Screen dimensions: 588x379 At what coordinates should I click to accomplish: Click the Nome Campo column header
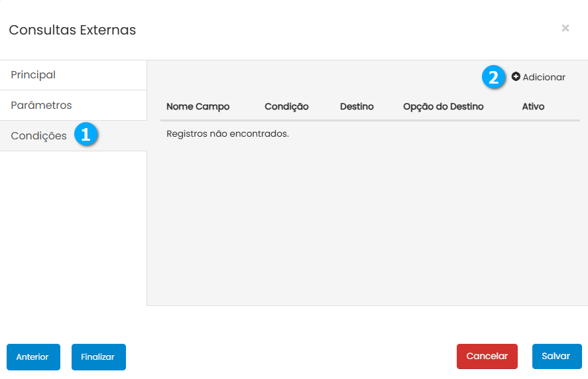[198, 106]
